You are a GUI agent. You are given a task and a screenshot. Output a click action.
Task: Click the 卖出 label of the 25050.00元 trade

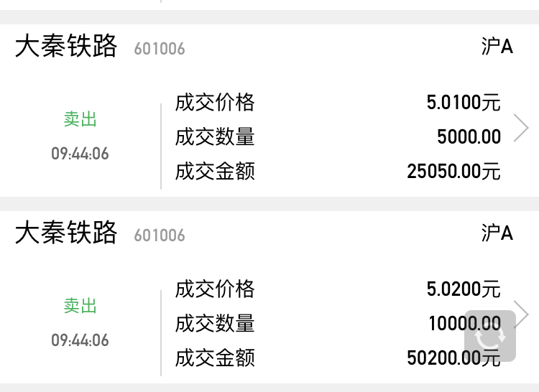click(x=80, y=119)
